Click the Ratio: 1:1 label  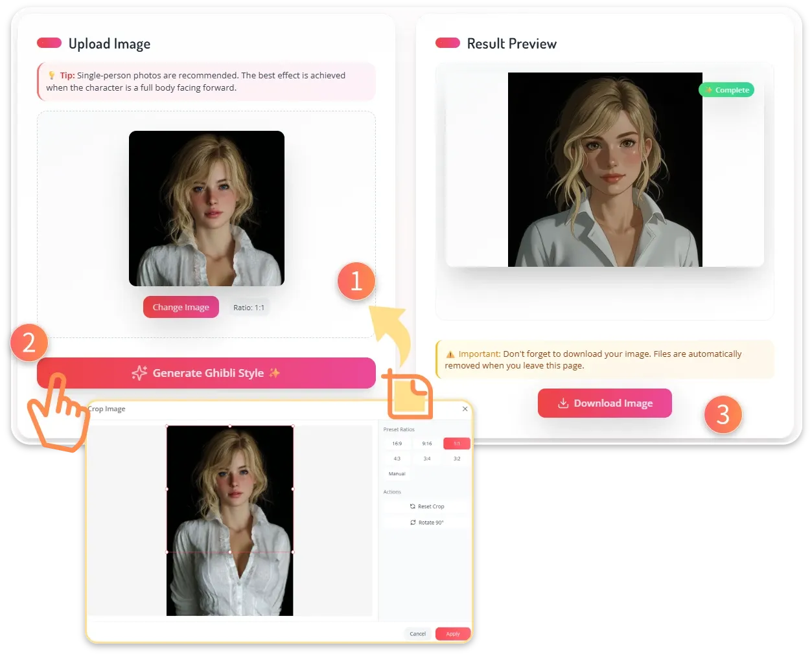(249, 308)
